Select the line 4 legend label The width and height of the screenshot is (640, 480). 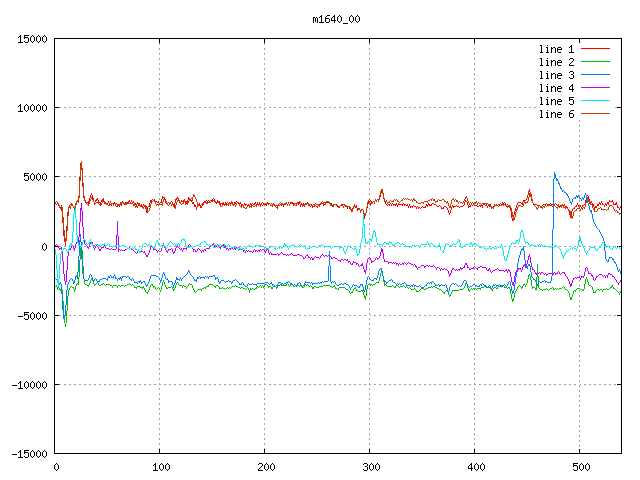(x=556, y=88)
